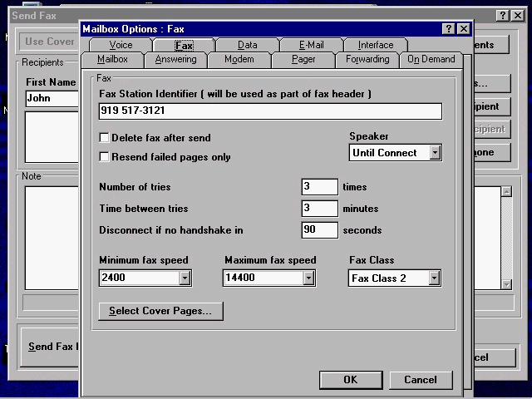Confirm settings with the OK button
This screenshot has height=399, width=532.
coord(350,380)
